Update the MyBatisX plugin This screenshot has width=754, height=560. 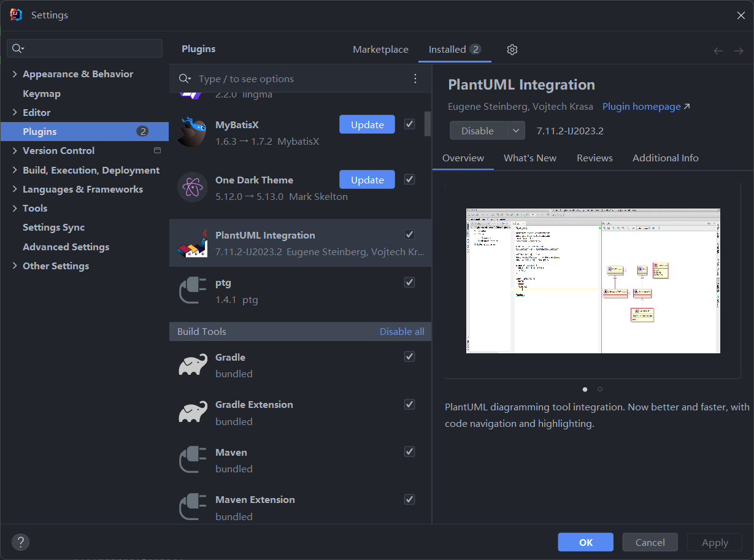point(367,125)
